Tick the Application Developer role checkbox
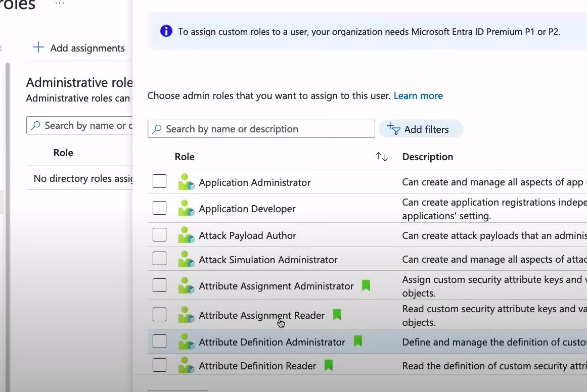Screen dimensions: 587x392 159,208
